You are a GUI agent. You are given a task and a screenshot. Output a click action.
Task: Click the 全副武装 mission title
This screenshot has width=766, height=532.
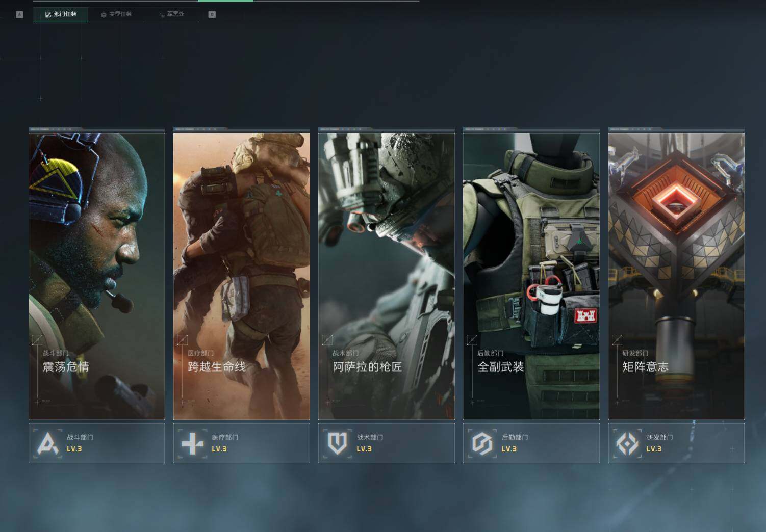tap(501, 367)
